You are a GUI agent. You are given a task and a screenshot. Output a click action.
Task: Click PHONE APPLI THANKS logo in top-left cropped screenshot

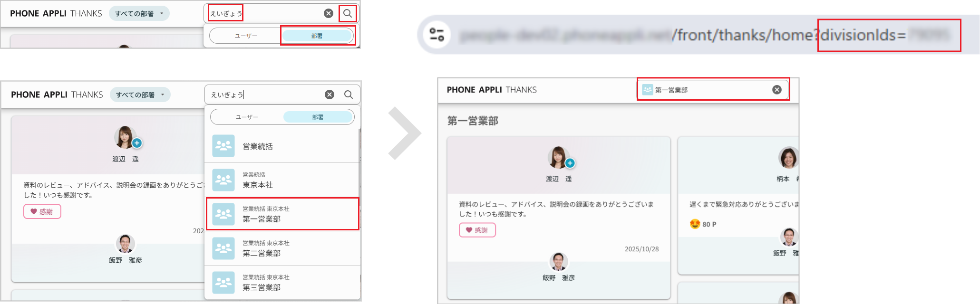[56, 13]
